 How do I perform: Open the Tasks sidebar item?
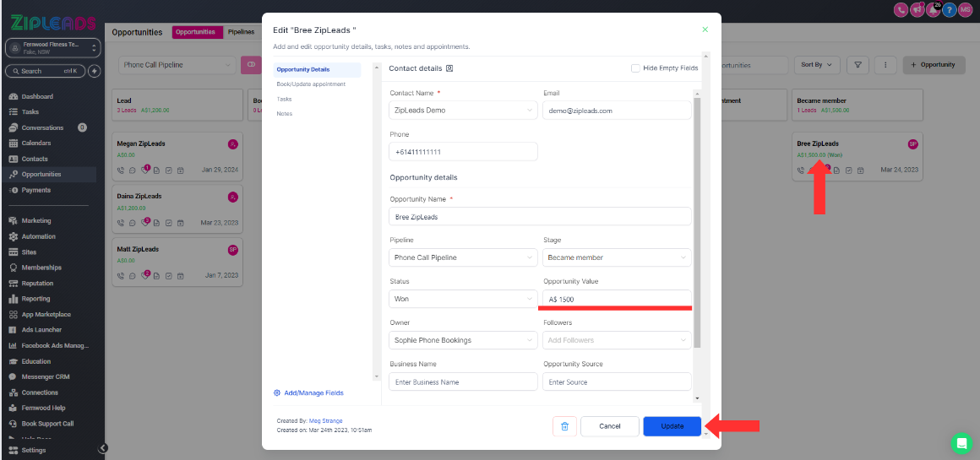coord(30,111)
